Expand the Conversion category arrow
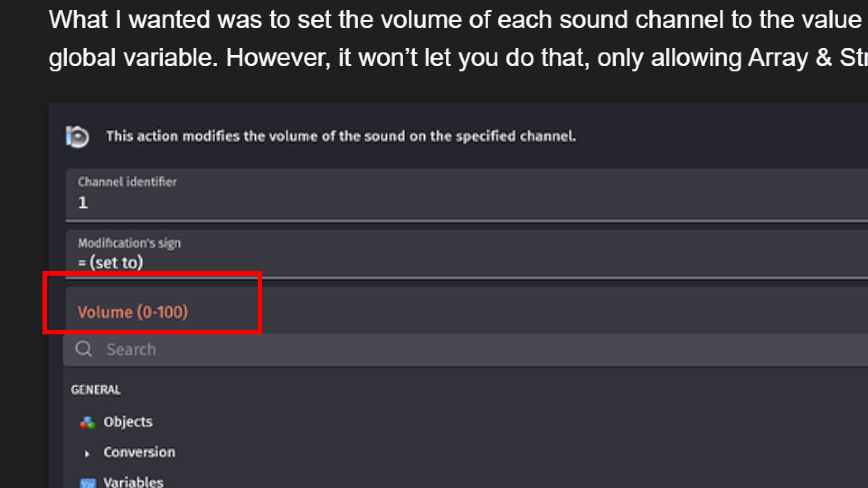The image size is (868, 488). (87, 453)
